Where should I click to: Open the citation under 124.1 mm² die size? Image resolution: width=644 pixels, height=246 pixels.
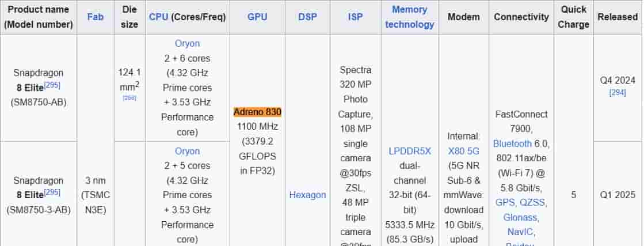[x=129, y=98]
